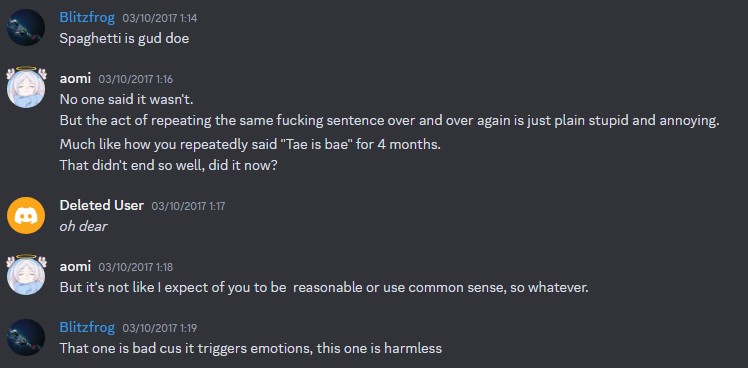Open aomi's avatar on the 1:16 message
Viewport: 748px width, 368px height.
26,87
